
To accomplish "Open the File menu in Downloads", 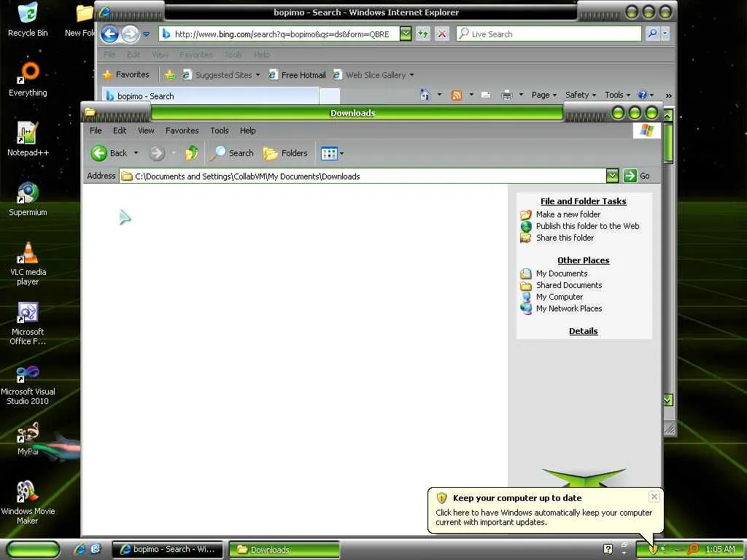I will (x=96, y=131).
